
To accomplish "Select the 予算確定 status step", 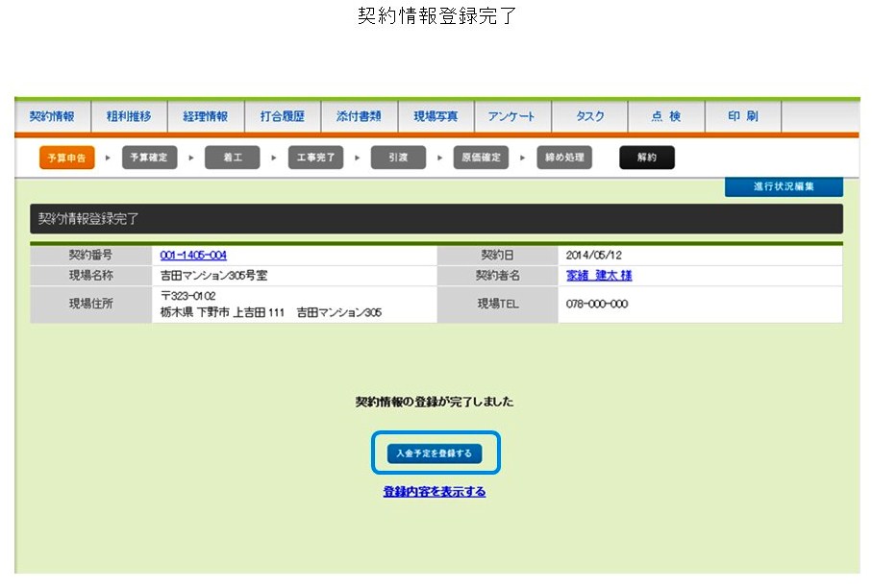I will point(149,159).
